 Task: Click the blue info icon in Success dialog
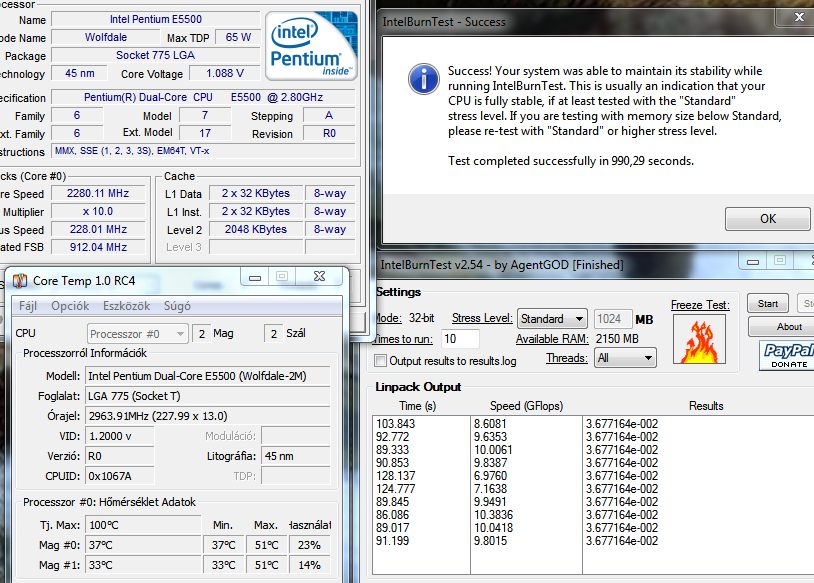coord(424,79)
